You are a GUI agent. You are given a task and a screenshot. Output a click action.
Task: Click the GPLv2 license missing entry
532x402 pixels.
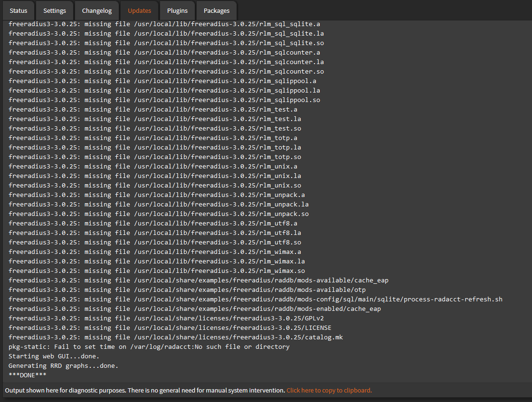[x=168, y=318]
